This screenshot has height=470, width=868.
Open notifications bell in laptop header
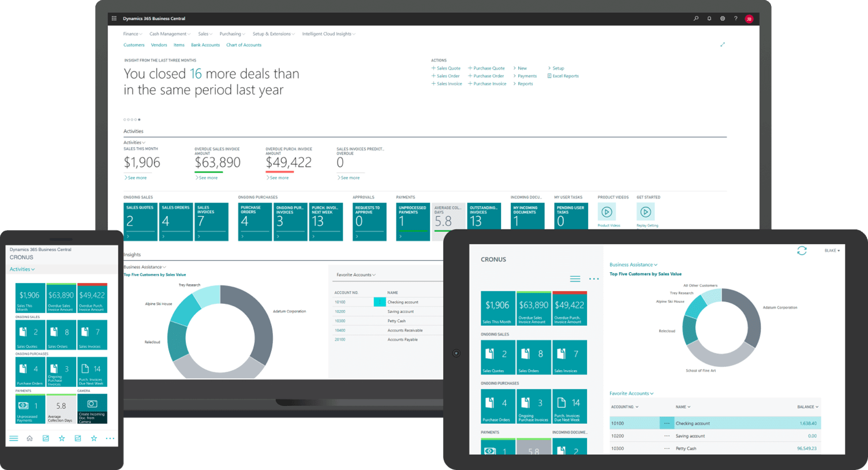pyautogui.click(x=709, y=18)
